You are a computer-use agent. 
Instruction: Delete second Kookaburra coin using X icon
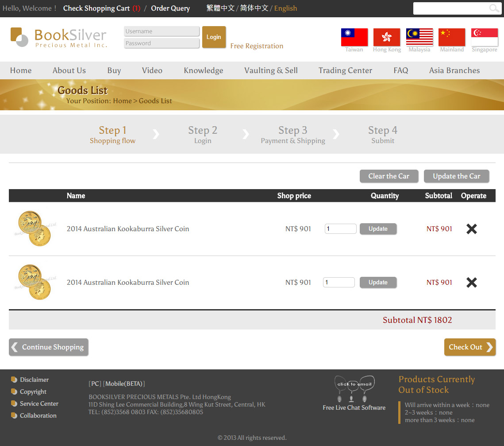pos(472,283)
